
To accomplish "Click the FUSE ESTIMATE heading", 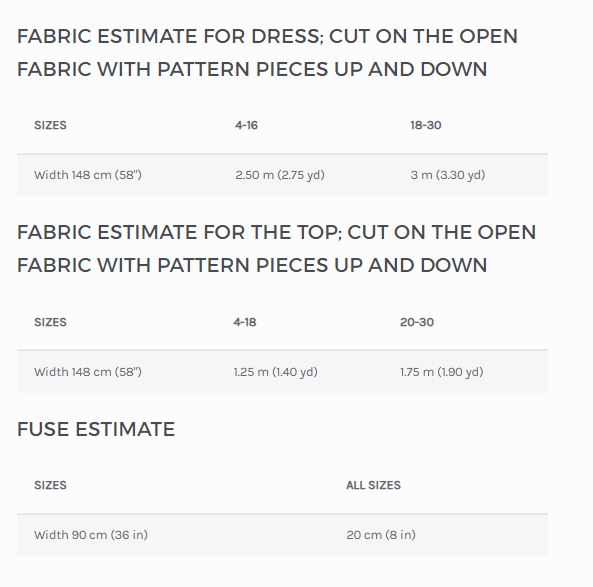I will pos(96,429).
